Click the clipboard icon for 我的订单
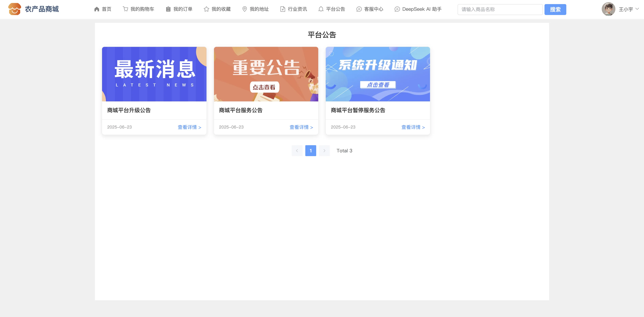The height and width of the screenshot is (317, 644). coord(168,9)
